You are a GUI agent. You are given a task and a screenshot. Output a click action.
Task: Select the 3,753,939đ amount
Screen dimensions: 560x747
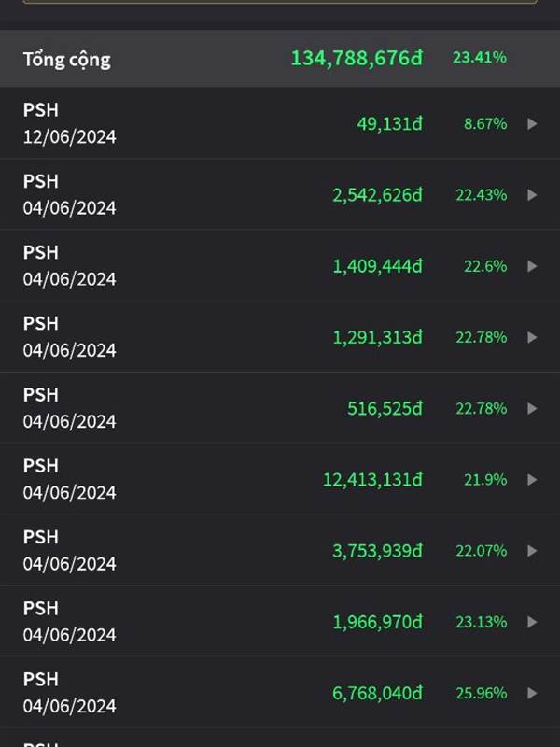(377, 551)
